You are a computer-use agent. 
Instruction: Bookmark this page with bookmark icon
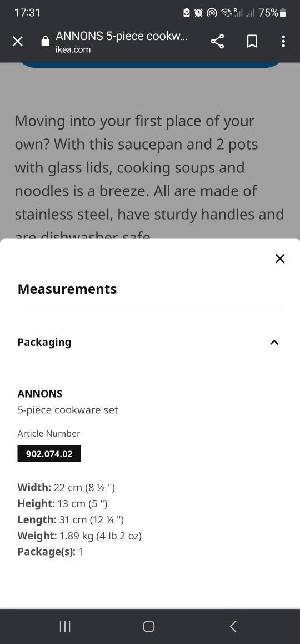pos(252,42)
